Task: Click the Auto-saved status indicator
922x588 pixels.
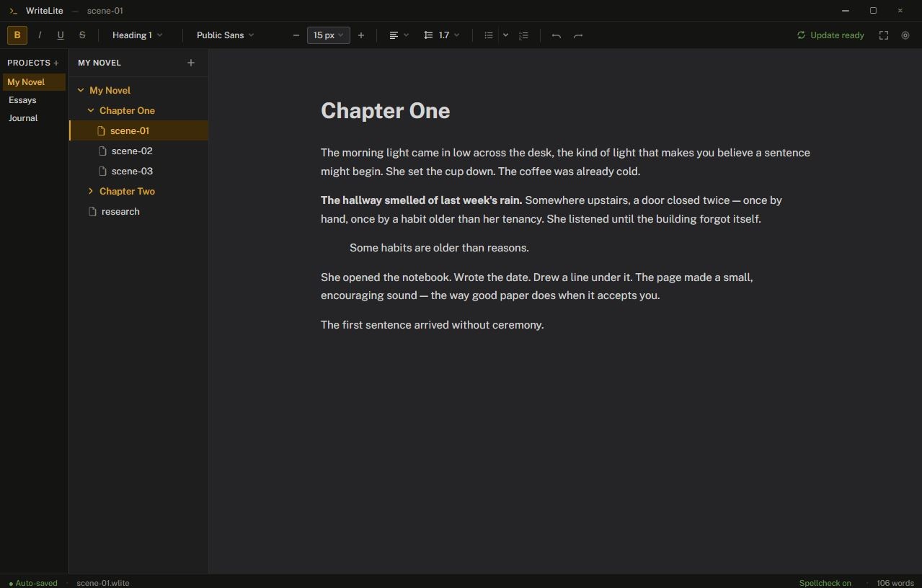Action: pyautogui.click(x=33, y=583)
